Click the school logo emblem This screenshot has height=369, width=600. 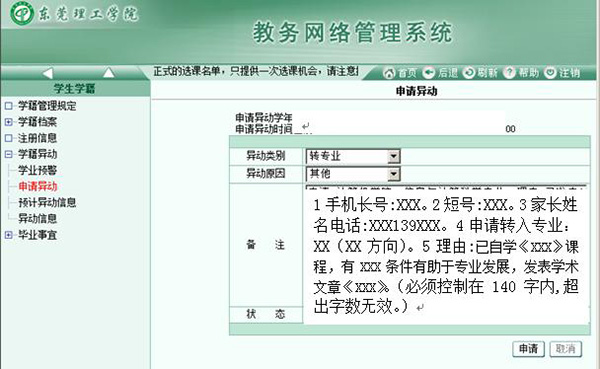[x=22, y=15]
